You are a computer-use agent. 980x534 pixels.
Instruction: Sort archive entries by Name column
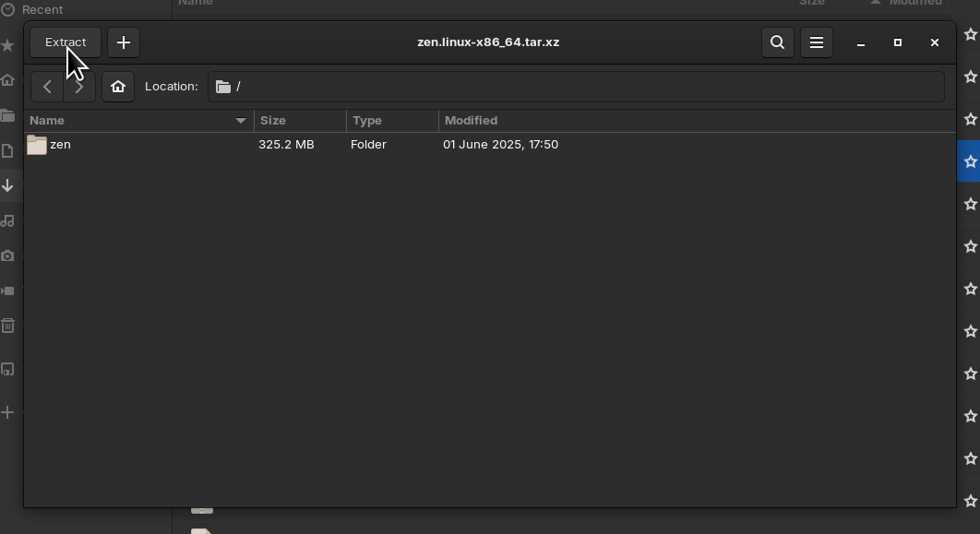tap(138, 121)
